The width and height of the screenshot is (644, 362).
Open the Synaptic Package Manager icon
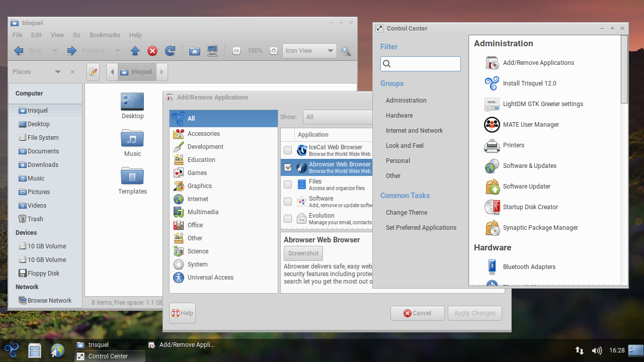click(492, 228)
